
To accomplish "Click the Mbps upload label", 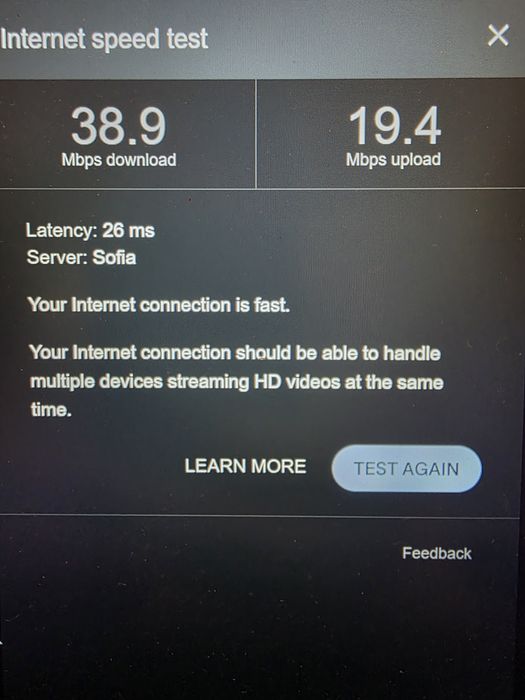I will (x=393, y=159).
